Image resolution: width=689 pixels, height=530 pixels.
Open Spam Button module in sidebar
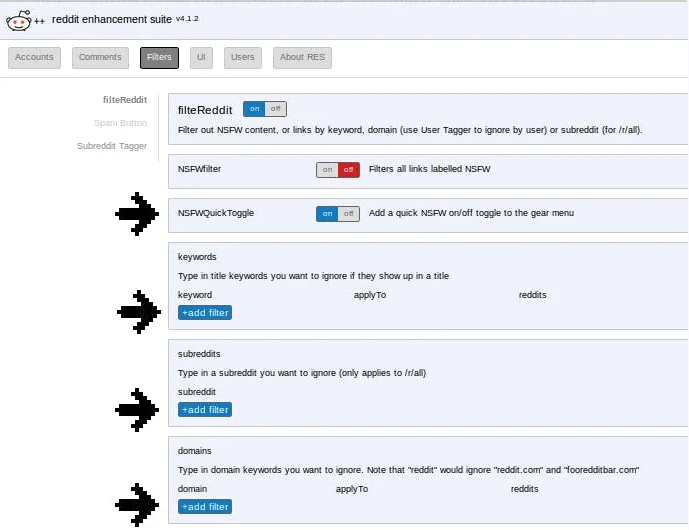tap(120, 123)
